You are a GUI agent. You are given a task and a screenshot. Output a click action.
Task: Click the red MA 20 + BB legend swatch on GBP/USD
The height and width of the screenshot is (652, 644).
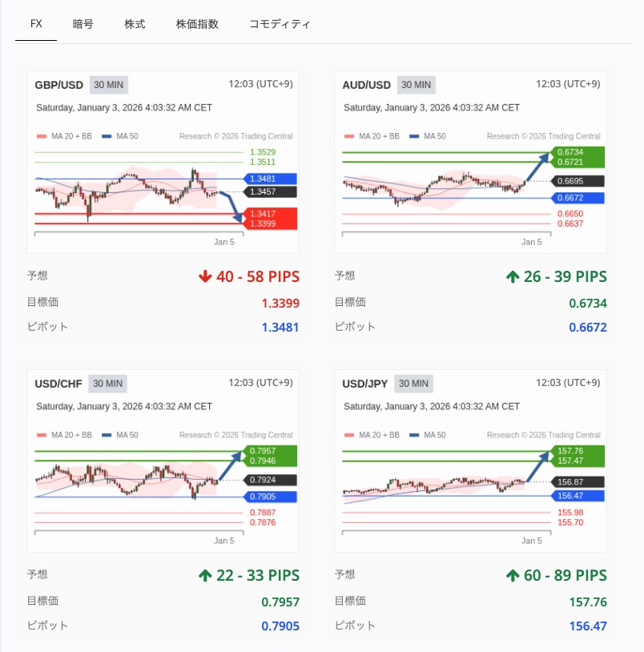[42, 136]
